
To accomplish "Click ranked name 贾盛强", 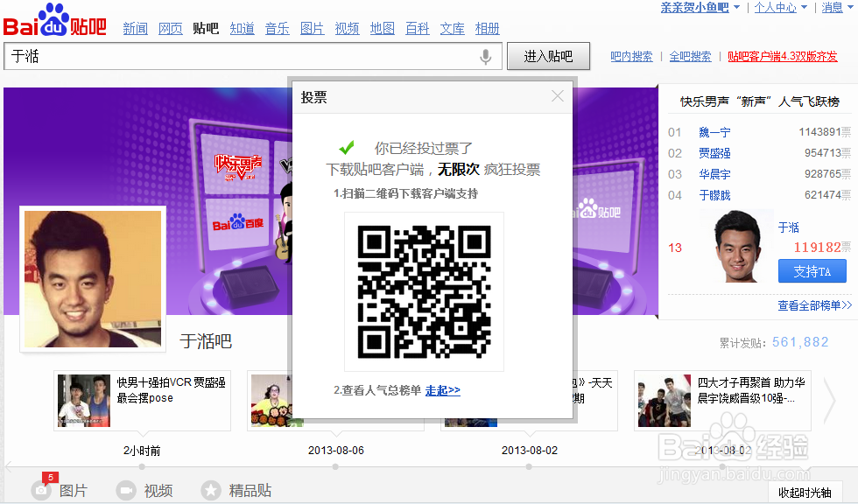I will click(714, 153).
